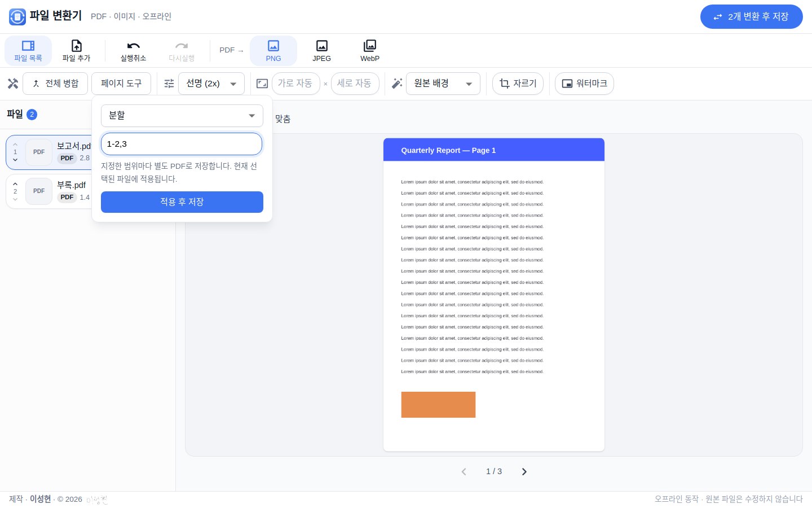
Task: Click the tools wrench icon
Action: (x=13, y=84)
